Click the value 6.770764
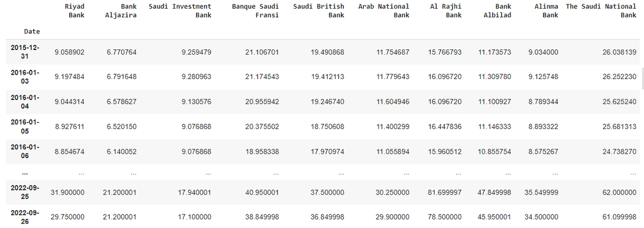 (122, 52)
